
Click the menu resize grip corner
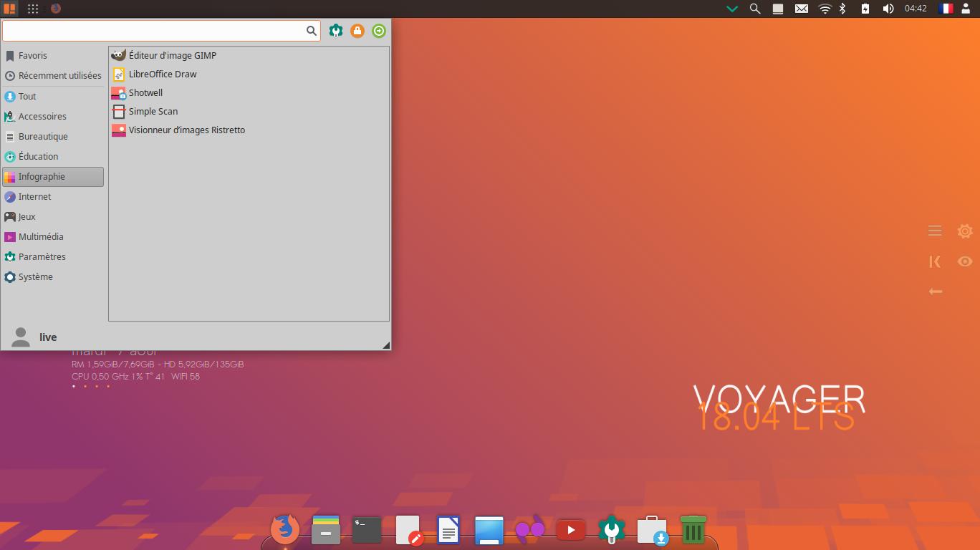[386, 345]
